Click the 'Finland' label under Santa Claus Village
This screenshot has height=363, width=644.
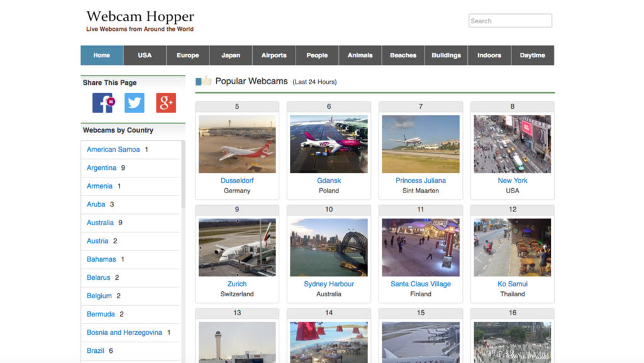(x=421, y=294)
